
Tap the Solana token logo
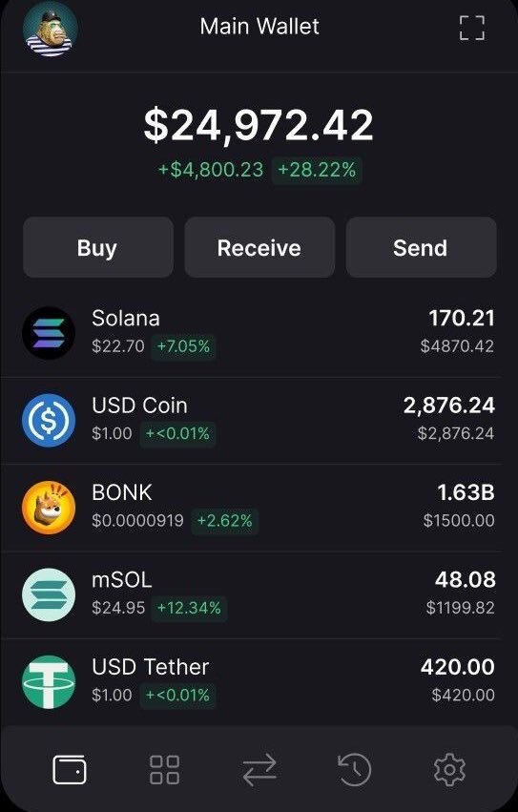[49, 333]
